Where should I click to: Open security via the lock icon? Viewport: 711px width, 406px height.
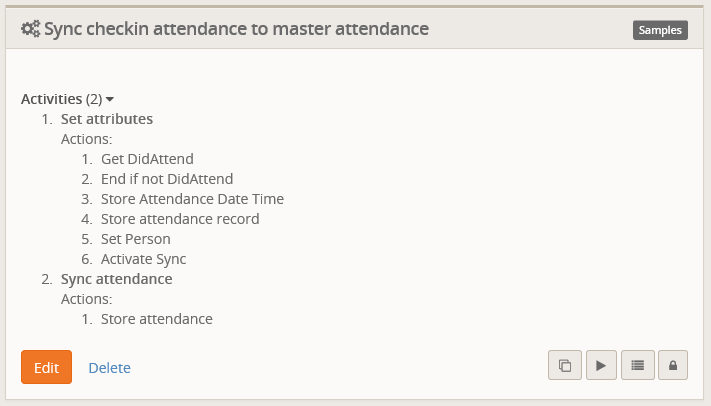pyautogui.click(x=673, y=365)
